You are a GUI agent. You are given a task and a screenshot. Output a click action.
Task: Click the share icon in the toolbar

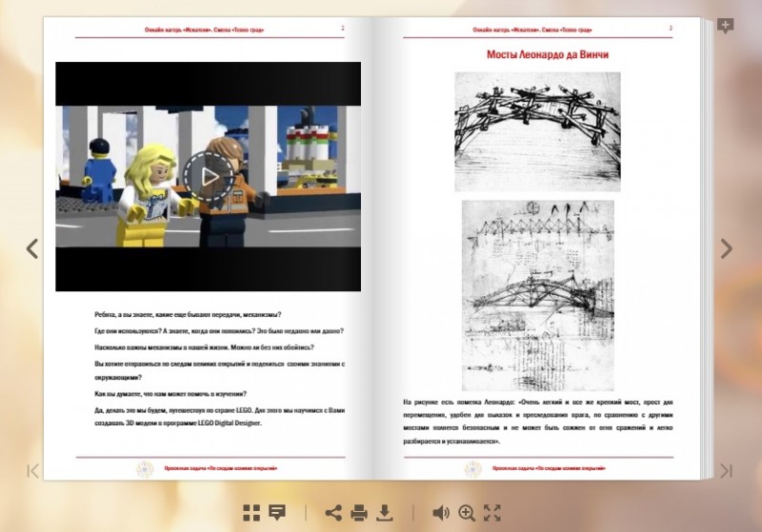pos(333,513)
